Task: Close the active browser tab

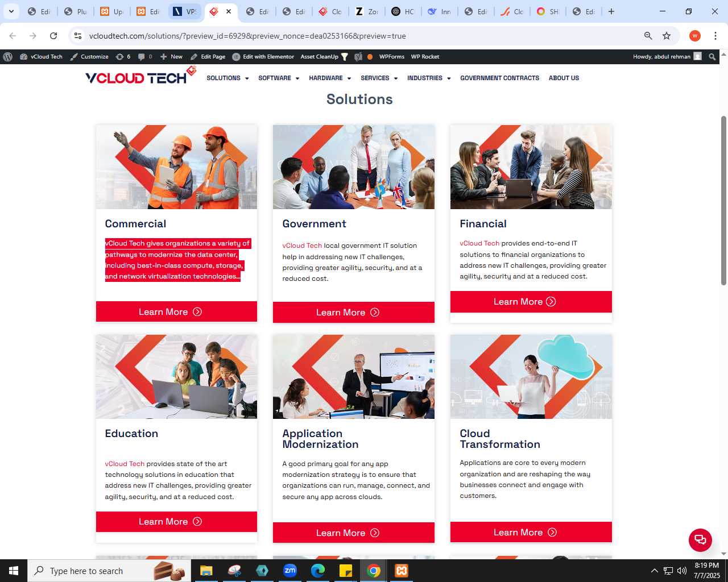Action: coord(229,11)
